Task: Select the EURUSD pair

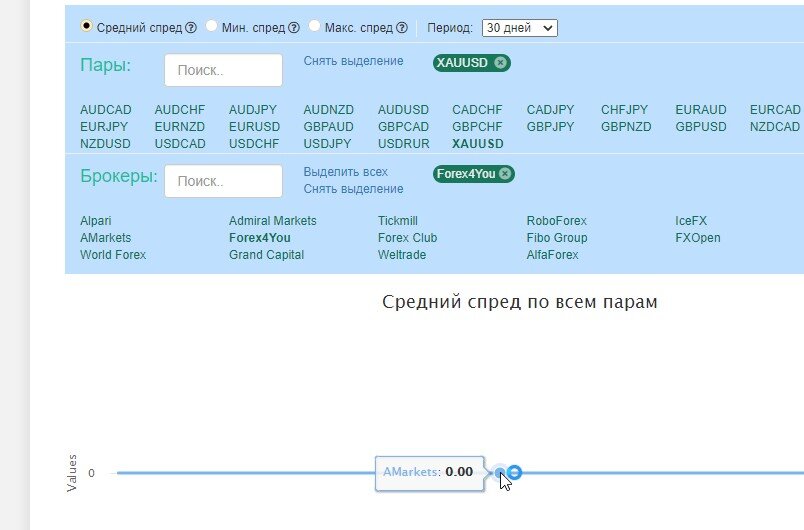Action: 254,127
